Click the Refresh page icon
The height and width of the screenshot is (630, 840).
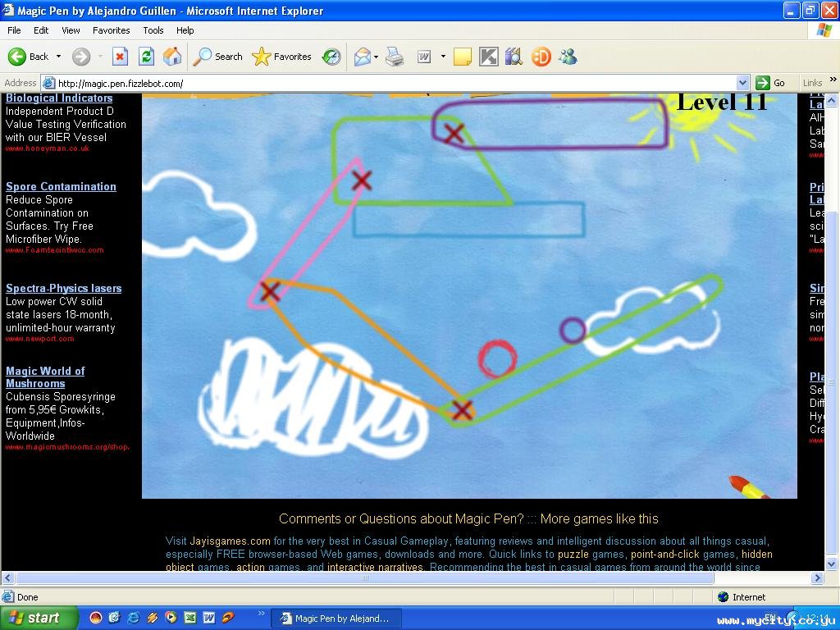coord(146,57)
